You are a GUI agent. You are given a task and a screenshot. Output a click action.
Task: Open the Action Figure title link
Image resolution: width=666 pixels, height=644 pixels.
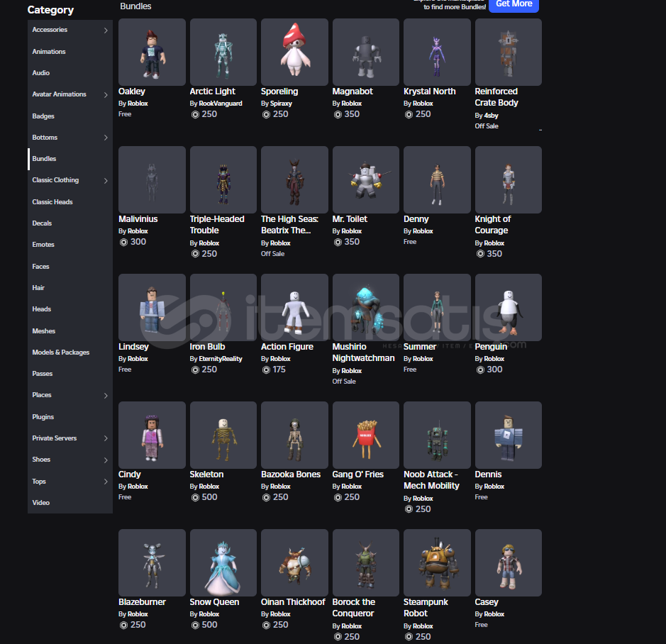click(x=287, y=347)
